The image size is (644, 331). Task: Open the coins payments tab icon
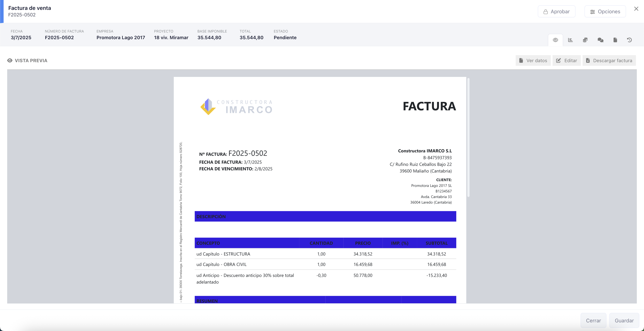click(585, 40)
